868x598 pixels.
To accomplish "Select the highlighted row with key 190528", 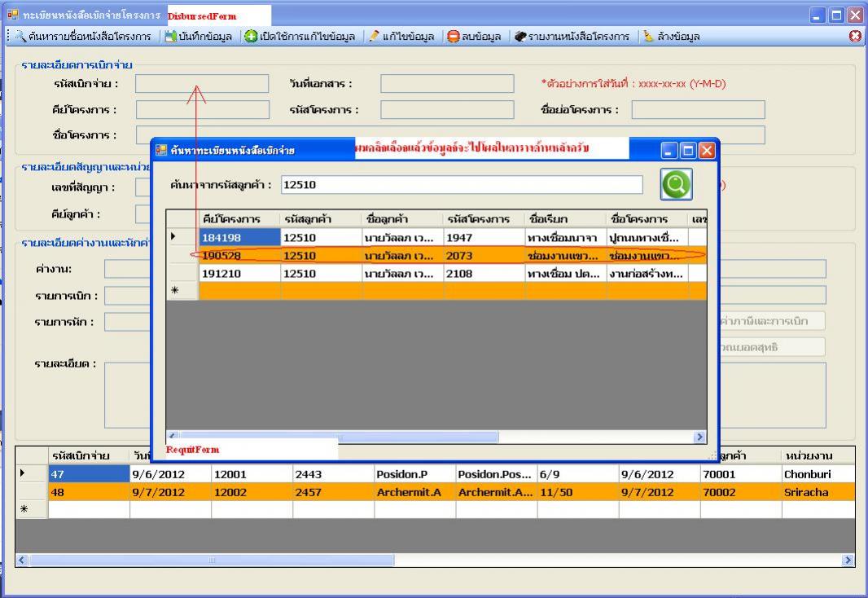I will pos(238,256).
